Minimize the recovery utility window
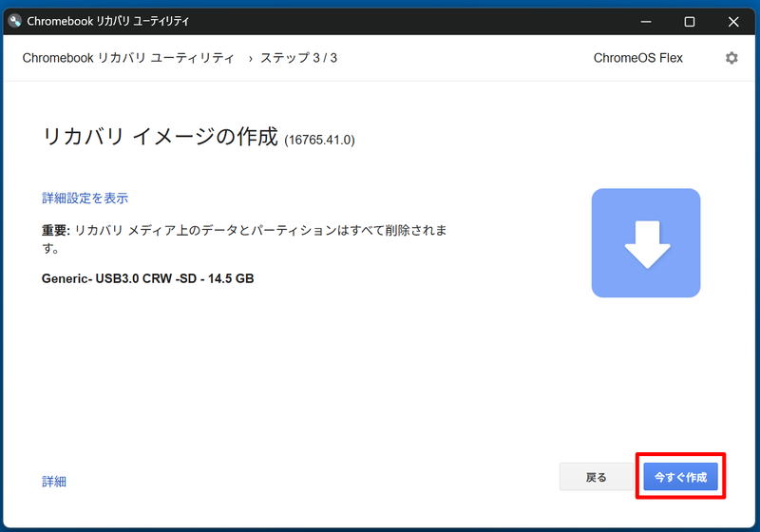 (646, 21)
